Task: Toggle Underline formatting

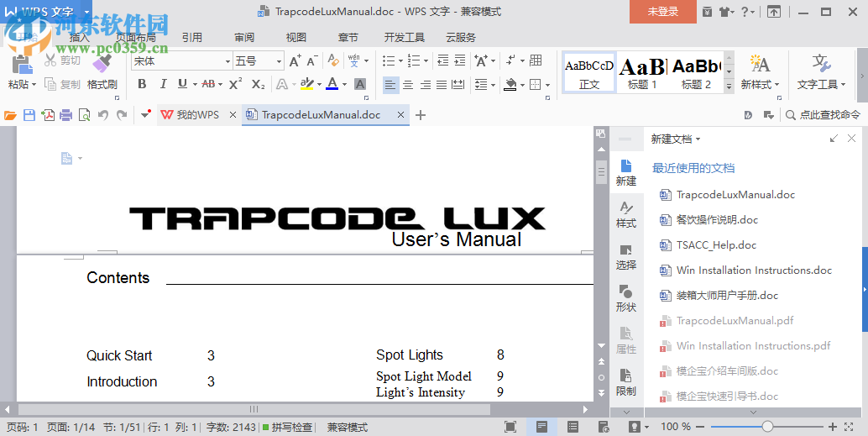Action: coord(182,84)
